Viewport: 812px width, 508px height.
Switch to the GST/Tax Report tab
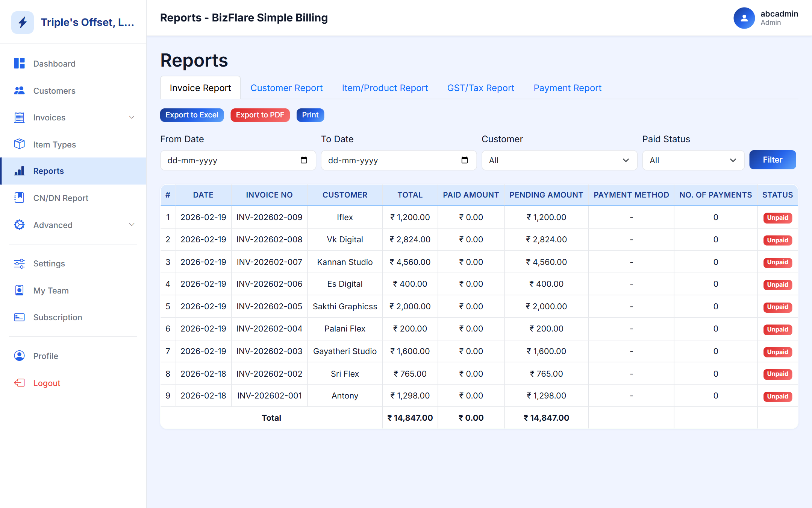coord(480,88)
